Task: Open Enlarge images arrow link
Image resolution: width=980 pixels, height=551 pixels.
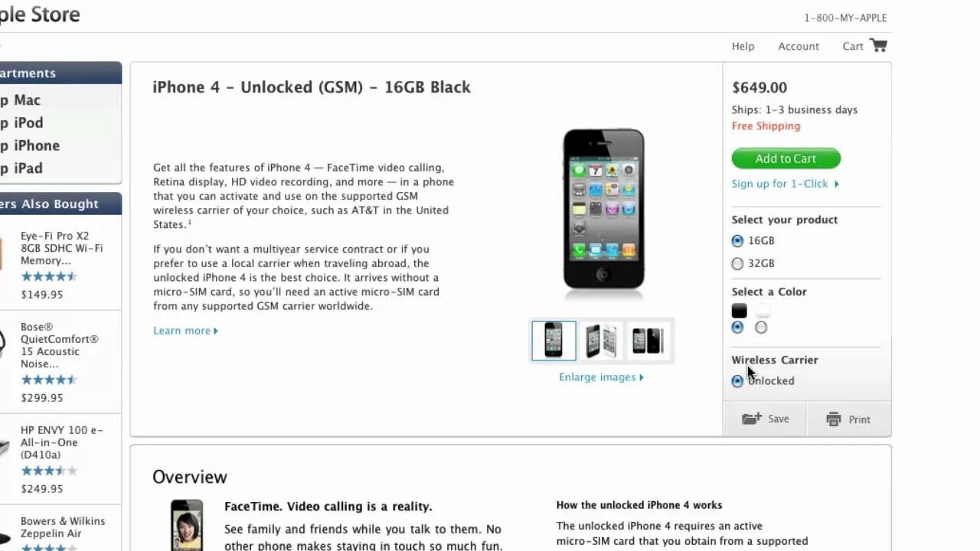Action: [x=601, y=377]
